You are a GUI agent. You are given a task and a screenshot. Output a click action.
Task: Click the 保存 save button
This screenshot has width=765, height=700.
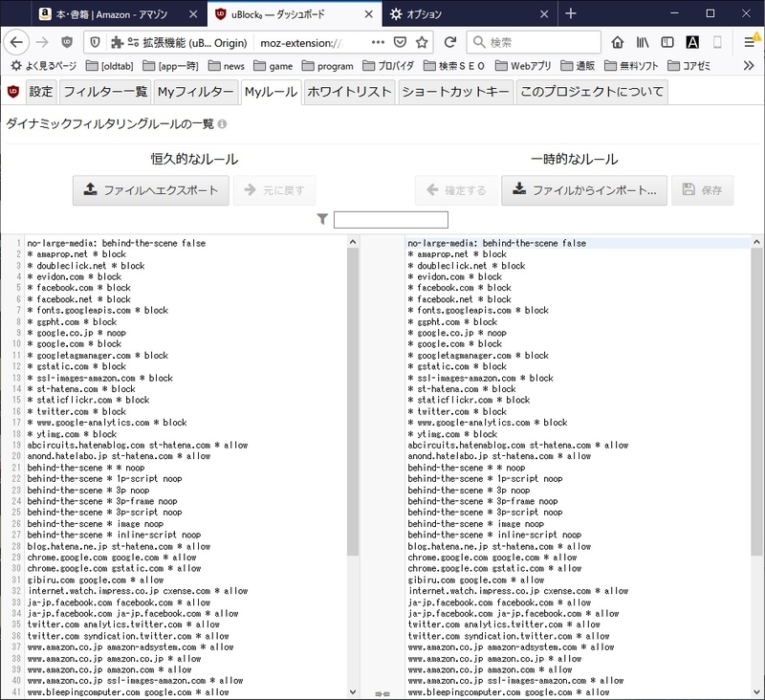[702, 190]
